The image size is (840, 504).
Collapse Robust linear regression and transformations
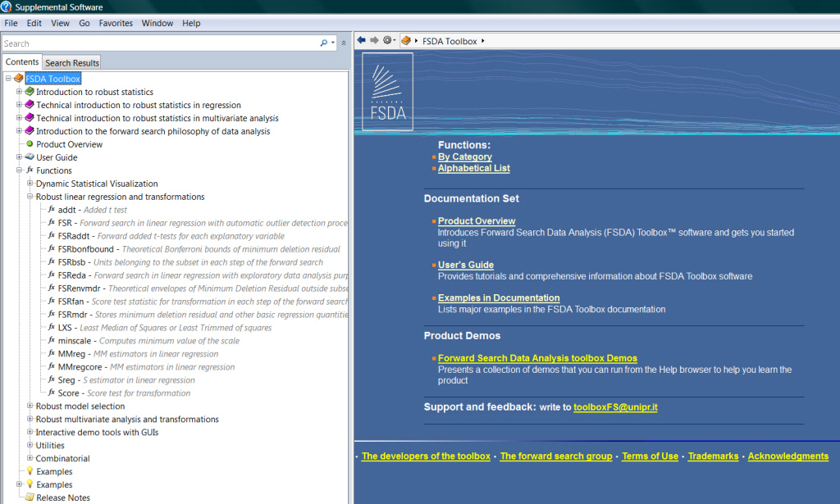[30, 197]
